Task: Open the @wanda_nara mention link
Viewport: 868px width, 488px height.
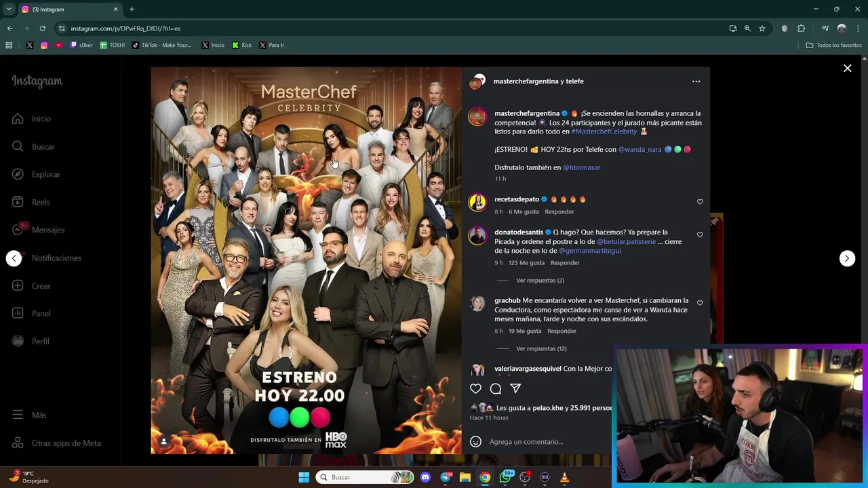Action: [639, 149]
